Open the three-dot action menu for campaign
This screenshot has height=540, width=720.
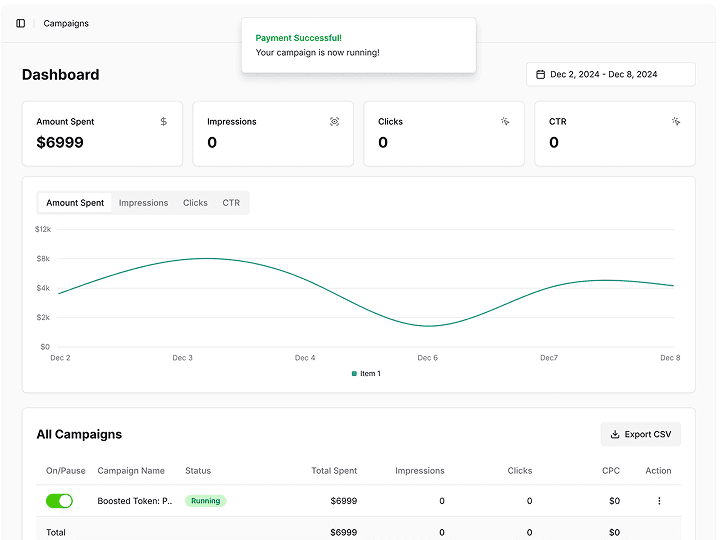click(659, 501)
